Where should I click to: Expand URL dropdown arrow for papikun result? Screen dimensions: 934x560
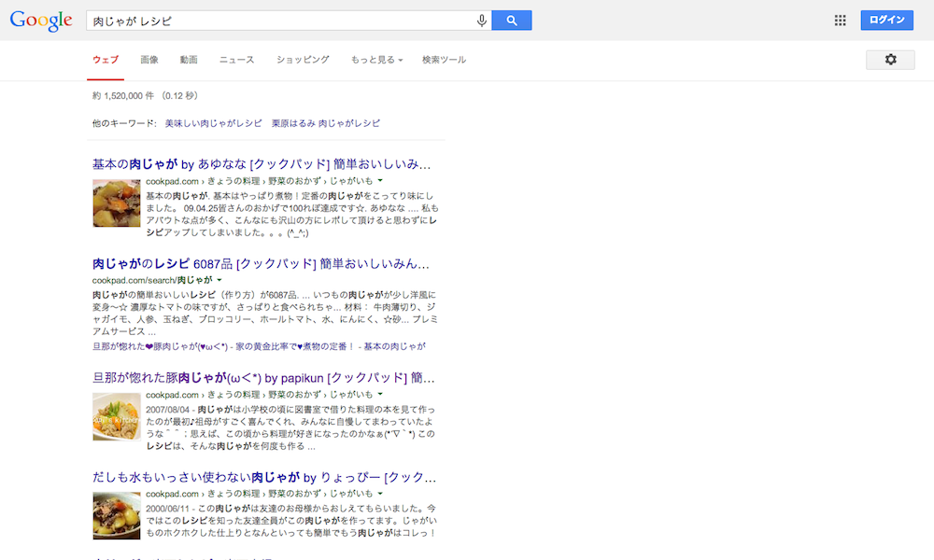(x=381, y=395)
